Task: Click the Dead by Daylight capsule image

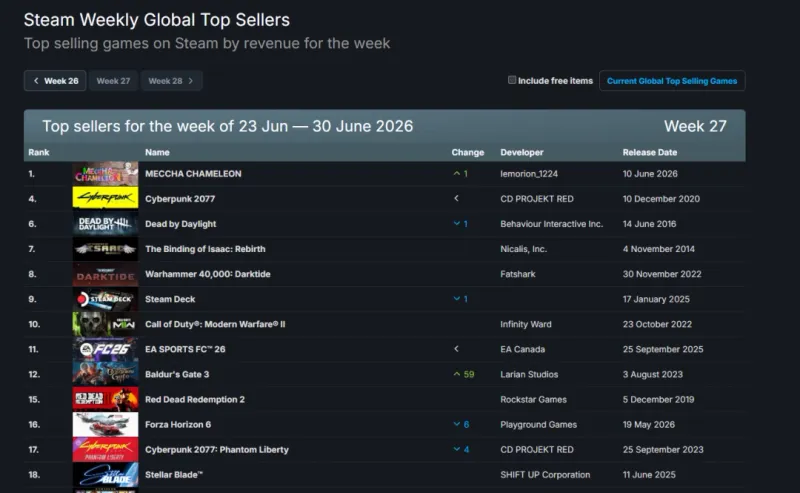Action: pos(105,224)
